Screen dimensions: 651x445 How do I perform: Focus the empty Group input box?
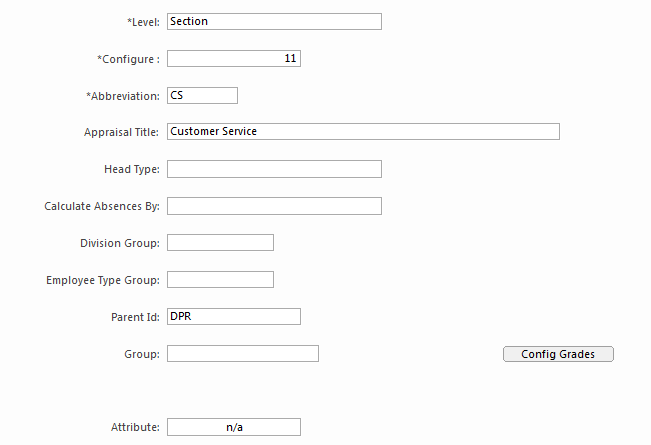point(242,354)
